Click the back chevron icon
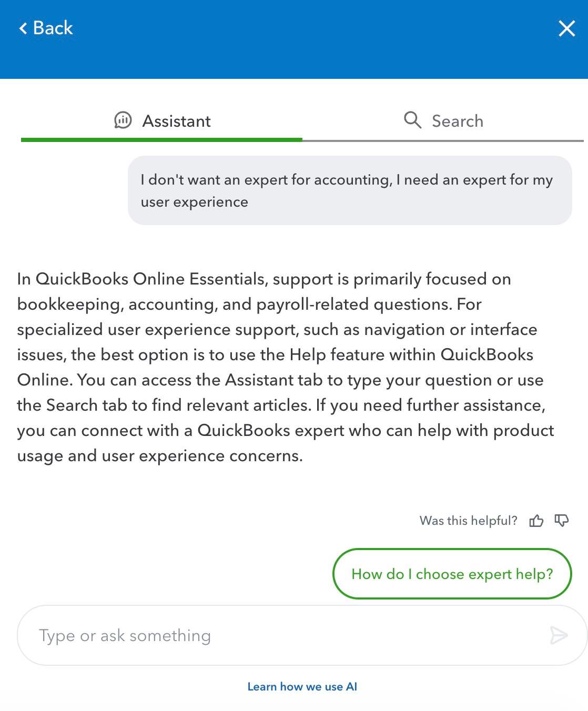Viewport: 588px width, 711px height. (22, 28)
